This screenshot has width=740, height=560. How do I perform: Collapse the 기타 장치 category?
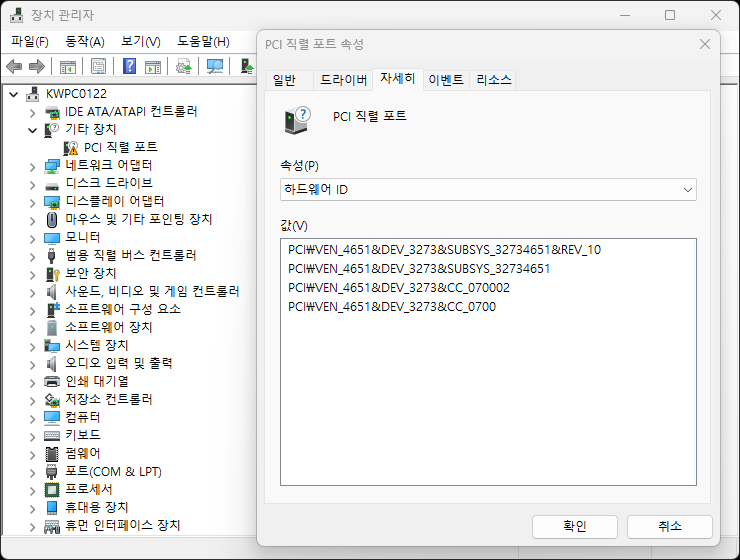click(x=33, y=130)
